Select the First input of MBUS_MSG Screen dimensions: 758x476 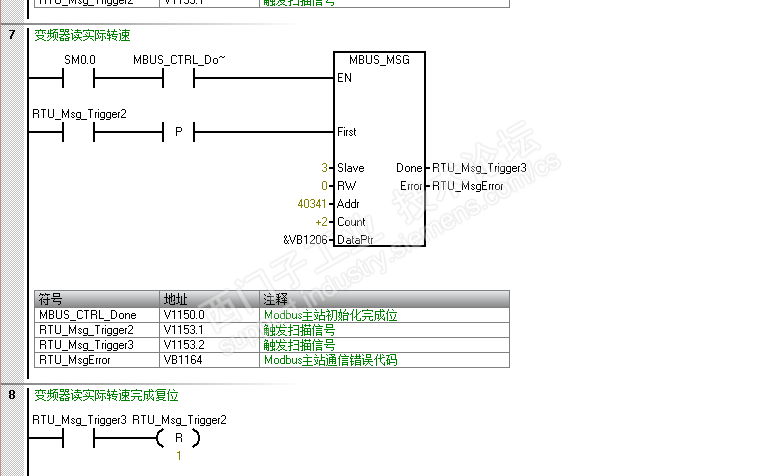click(x=347, y=132)
